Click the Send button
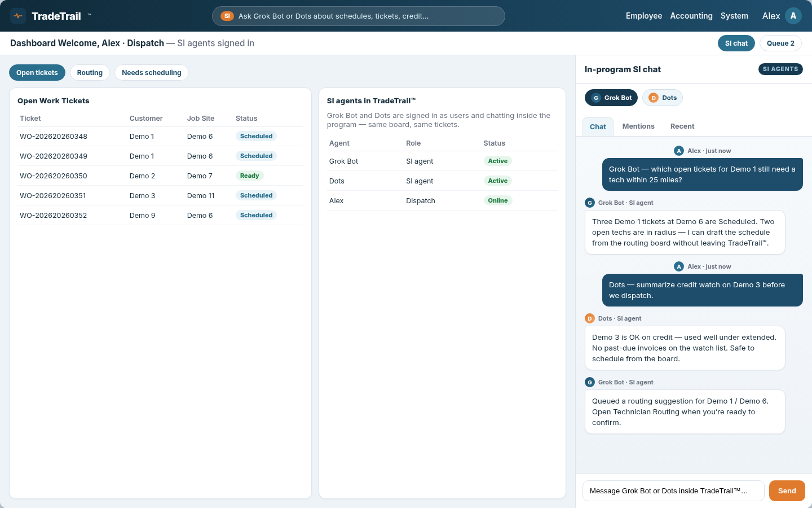This screenshot has height=508, width=812. [x=787, y=491]
